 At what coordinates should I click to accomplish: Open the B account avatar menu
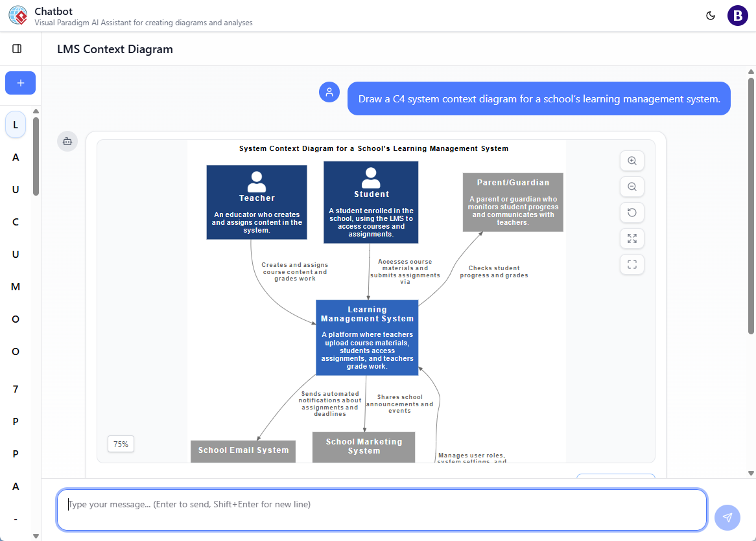click(x=737, y=15)
